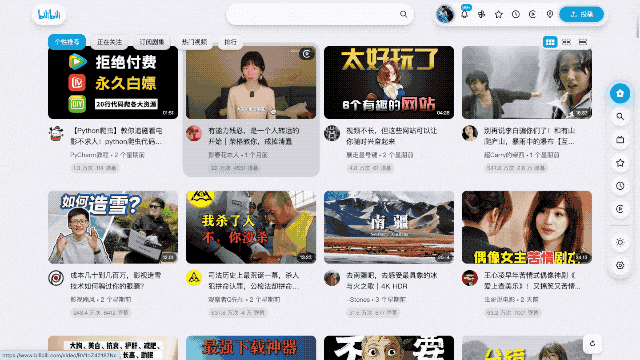Open the 拒绝付费 永久白嫖 video thumbnail

(x=113, y=82)
